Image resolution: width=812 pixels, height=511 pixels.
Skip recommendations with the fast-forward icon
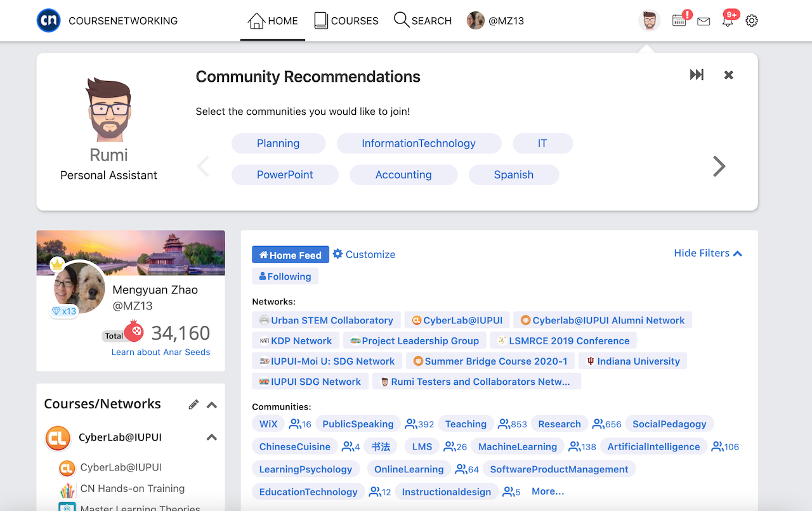click(697, 75)
